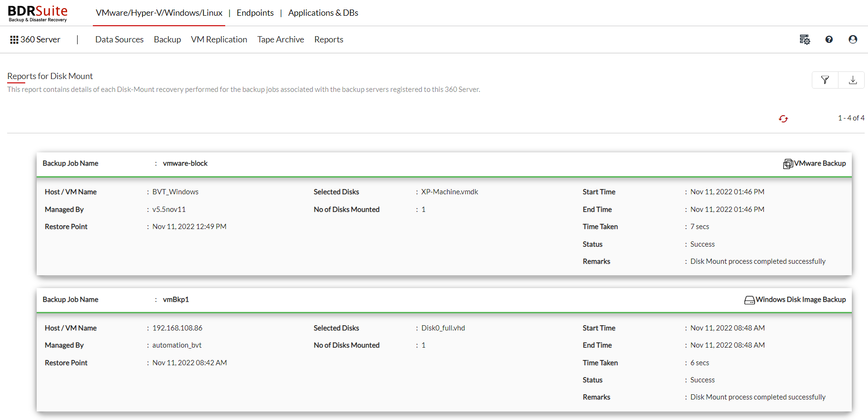This screenshot has width=868, height=420.
Task: Click the VMware Backup type icon
Action: 788,164
